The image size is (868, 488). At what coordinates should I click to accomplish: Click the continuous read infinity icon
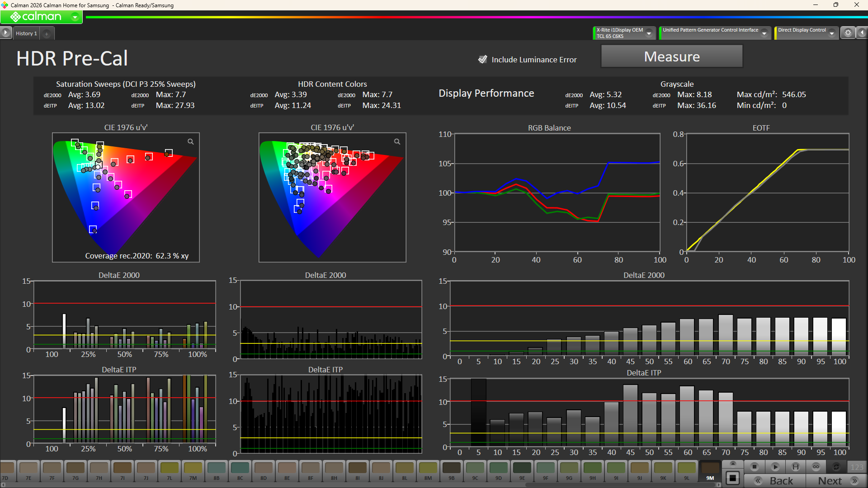[x=816, y=467]
